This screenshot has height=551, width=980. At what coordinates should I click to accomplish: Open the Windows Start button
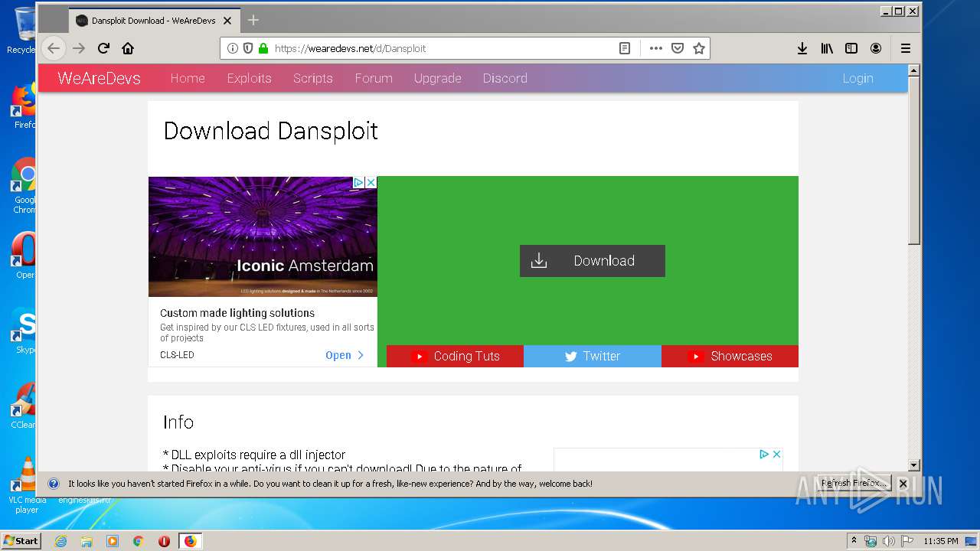pos(21,540)
